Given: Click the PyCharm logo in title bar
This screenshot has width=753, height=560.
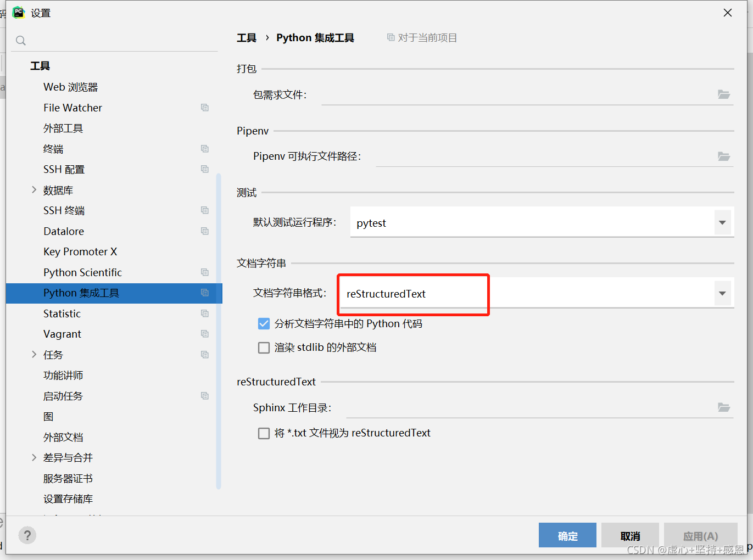Looking at the screenshot, I should 19,12.
